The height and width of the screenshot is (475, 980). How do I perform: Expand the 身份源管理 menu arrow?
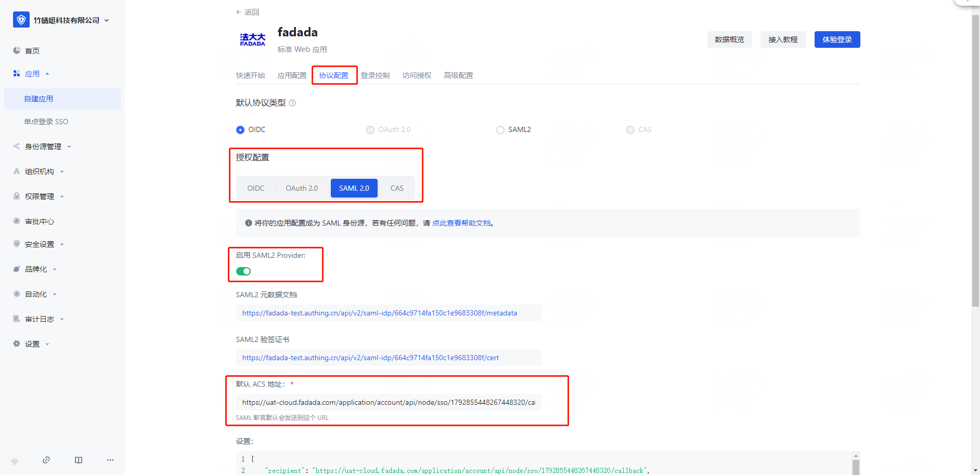pyautogui.click(x=69, y=147)
